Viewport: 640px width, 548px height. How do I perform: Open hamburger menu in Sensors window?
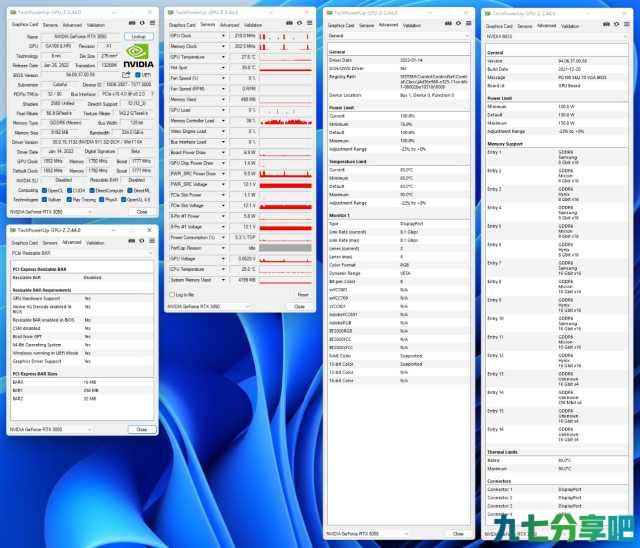[310, 23]
